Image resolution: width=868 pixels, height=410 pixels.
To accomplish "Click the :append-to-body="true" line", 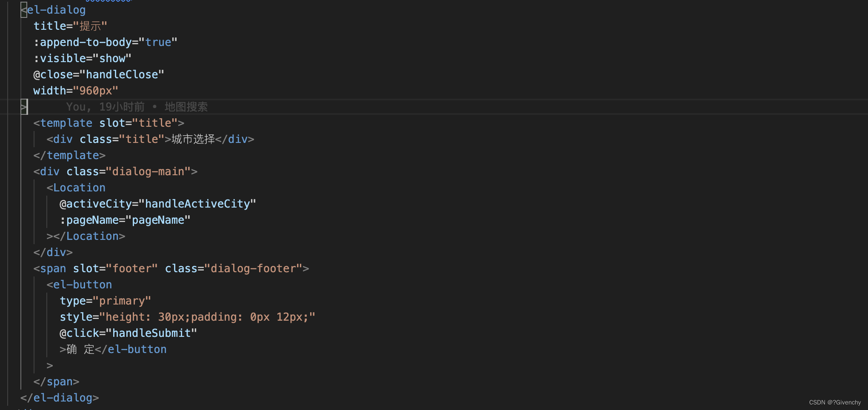I will 105,42.
